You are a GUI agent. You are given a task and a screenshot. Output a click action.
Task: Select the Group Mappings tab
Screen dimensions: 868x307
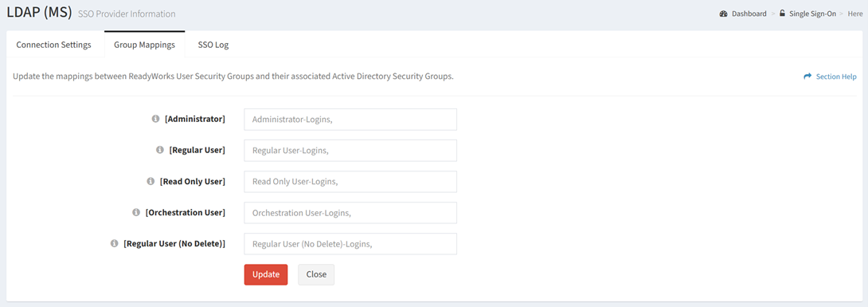coord(144,45)
